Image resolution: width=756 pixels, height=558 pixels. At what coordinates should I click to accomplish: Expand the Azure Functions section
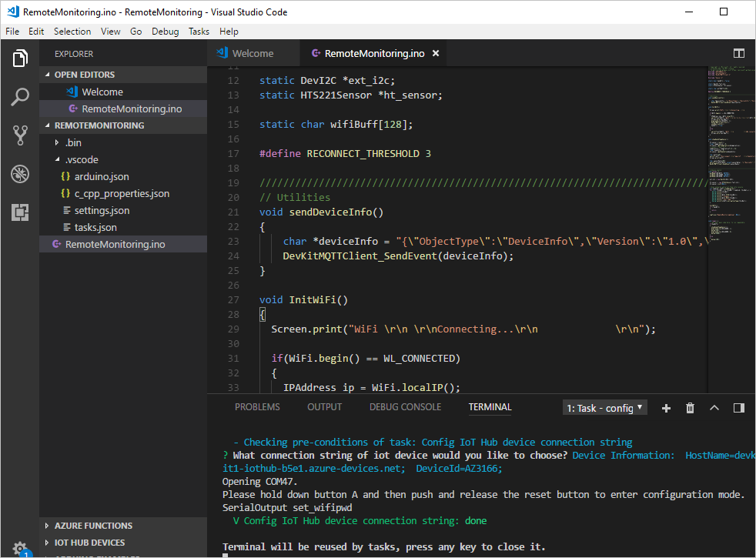click(92, 526)
